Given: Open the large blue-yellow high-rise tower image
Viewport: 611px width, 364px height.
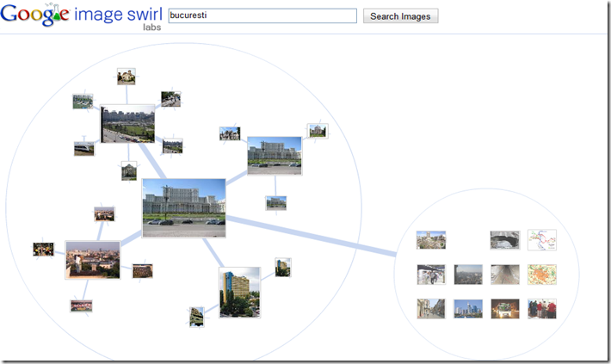Looking at the screenshot, I should tap(239, 293).
